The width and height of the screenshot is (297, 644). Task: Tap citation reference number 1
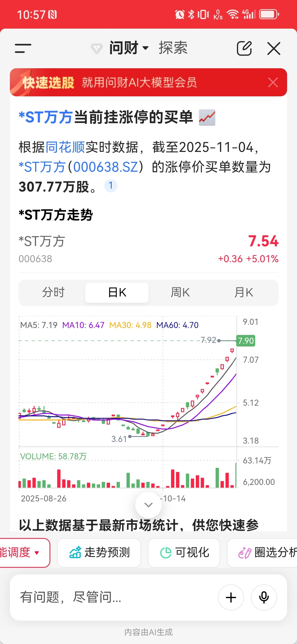click(111, 186)
